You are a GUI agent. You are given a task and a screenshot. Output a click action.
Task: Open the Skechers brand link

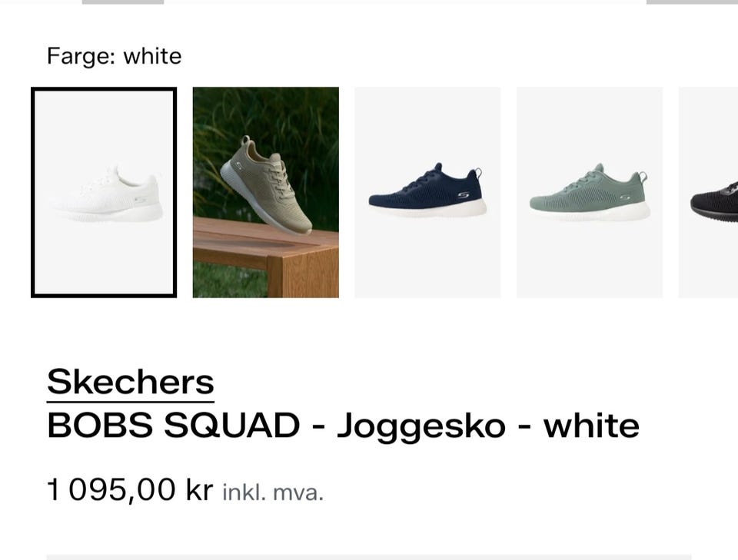[x=131, y=383]
